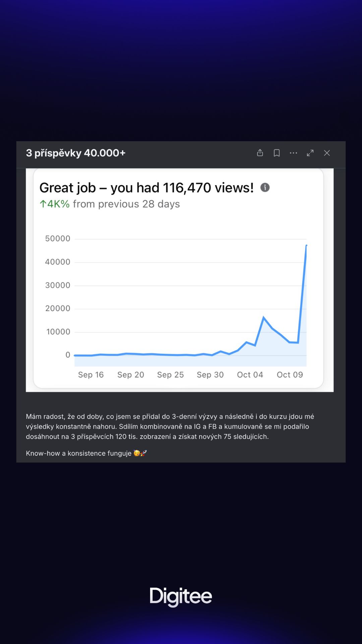Click the "Great job" views headline
Viewport: 362px width, 644px height.
point(146,188)
